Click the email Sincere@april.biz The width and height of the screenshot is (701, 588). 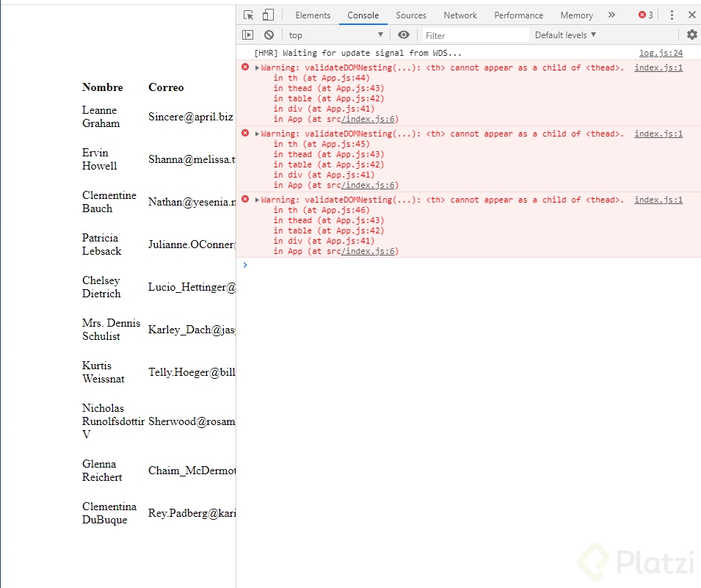[191, 117]
